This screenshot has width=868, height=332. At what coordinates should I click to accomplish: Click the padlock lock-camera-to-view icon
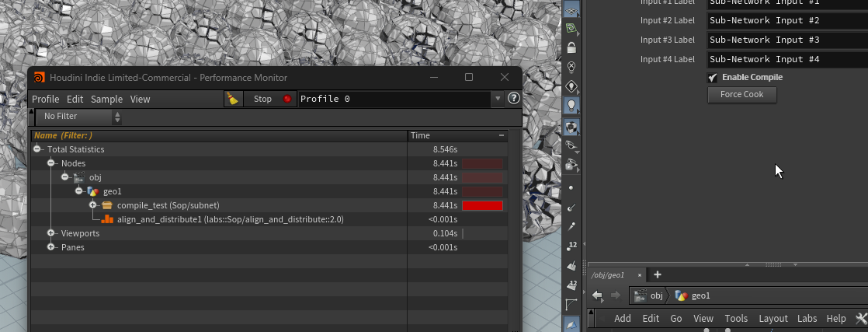click(x=572, y=47)
